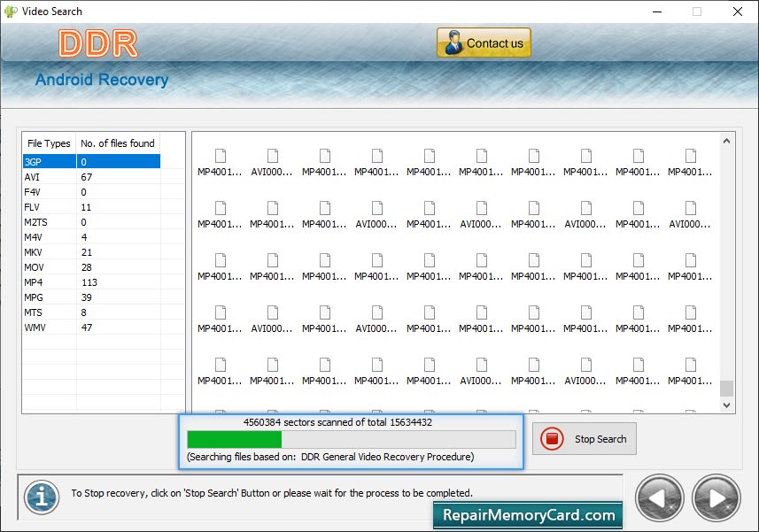Click the count 21 for MKV
759x532 pixels.
click(87, 252)
